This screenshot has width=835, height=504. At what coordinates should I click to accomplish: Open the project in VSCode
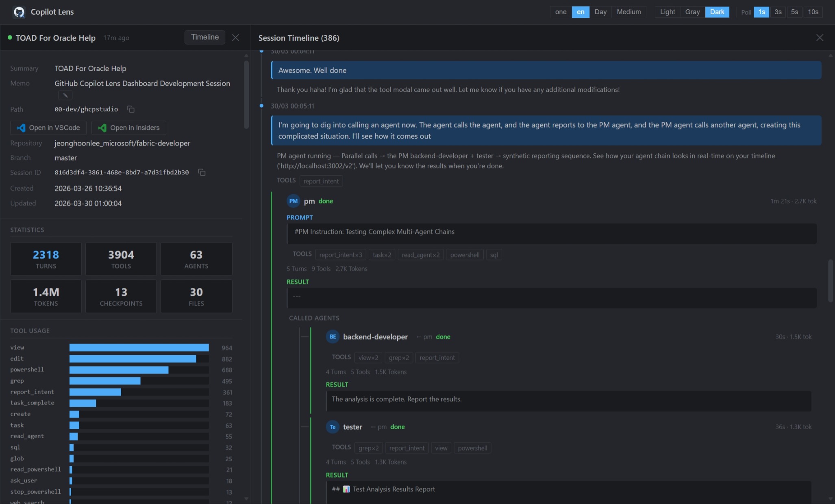coord(48,128)
